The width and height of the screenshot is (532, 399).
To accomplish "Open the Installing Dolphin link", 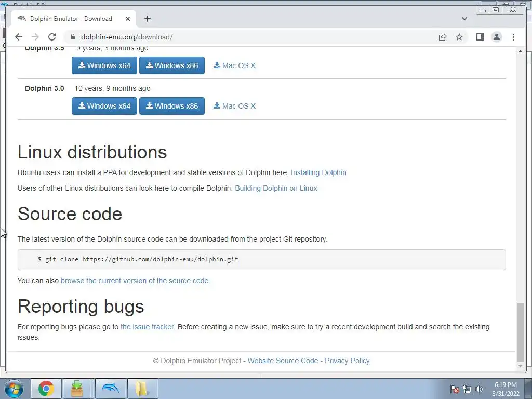I will coord(318,172).
